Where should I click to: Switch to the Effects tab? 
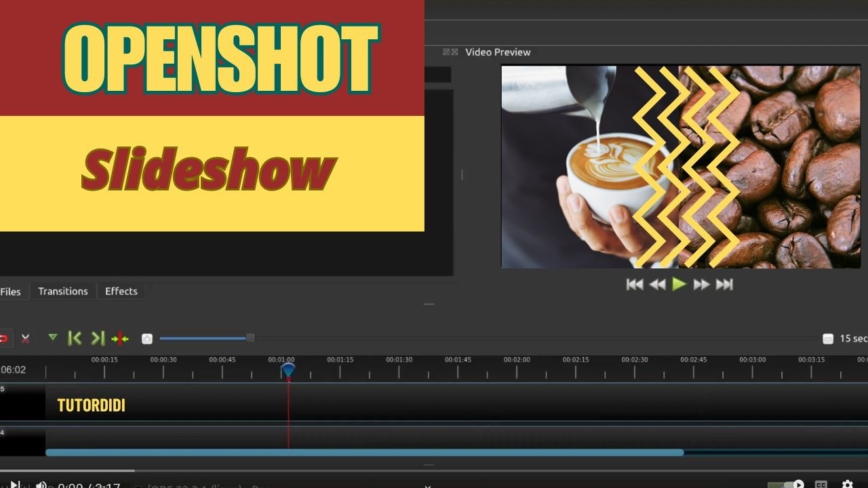click(121, 291)
